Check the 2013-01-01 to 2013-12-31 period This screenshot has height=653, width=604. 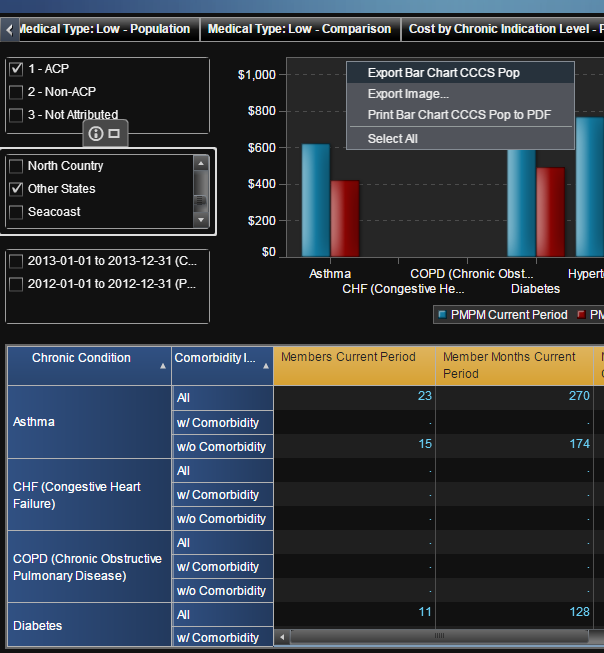(16, 261)
